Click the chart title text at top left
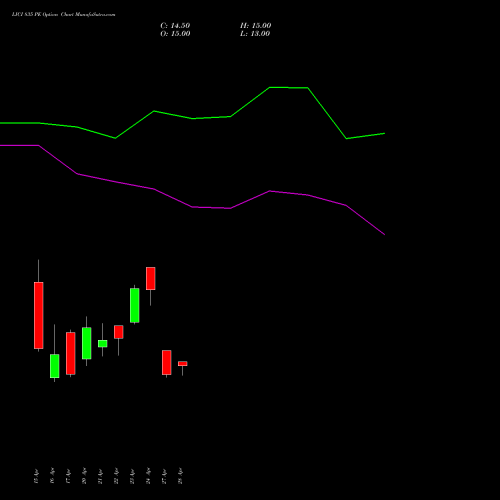 click(63, 15)
